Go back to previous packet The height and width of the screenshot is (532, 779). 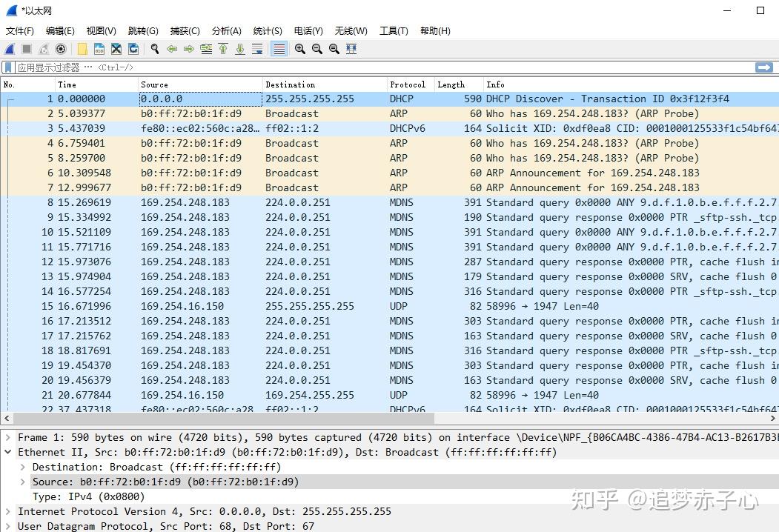172,49
